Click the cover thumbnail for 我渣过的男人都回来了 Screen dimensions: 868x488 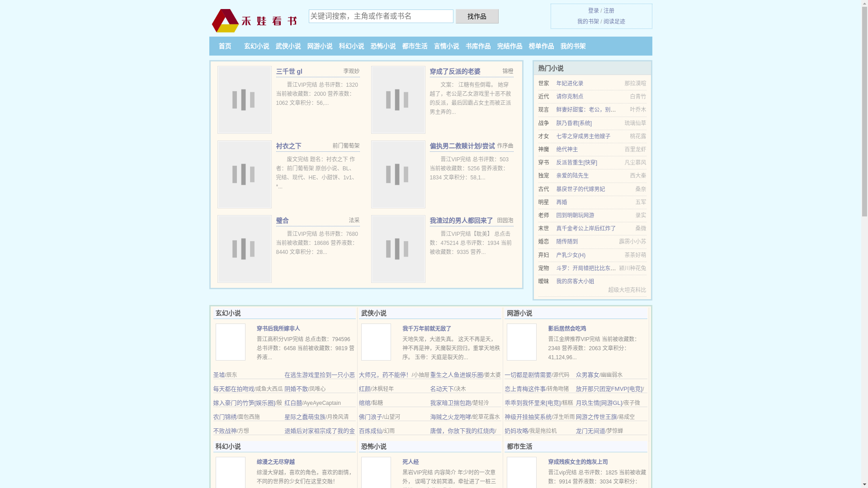coord(398,249)
